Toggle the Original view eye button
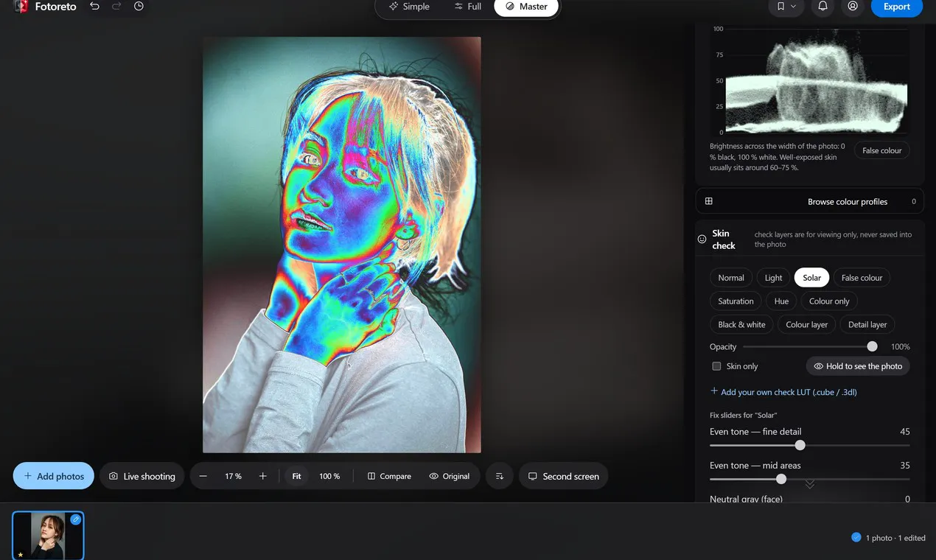Screen dimensions: 936x560 click(449, 476)
